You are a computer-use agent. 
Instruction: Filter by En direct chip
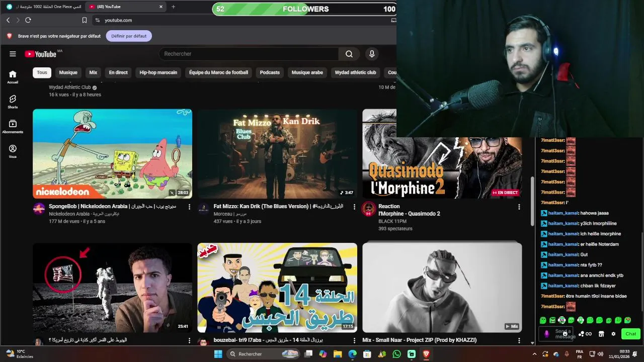(118, 72)
